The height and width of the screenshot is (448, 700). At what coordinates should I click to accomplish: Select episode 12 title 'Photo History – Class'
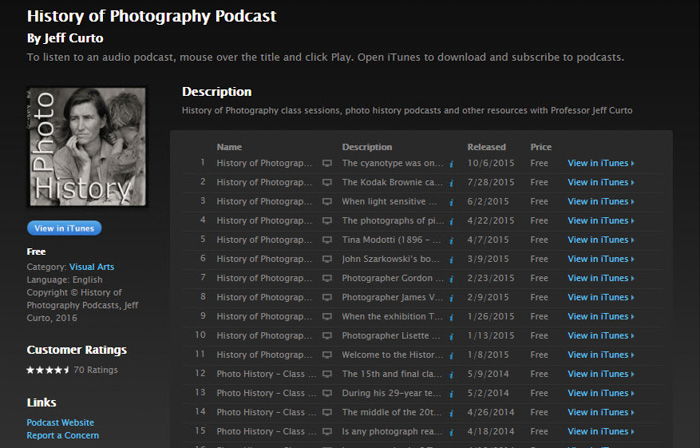[x=266, y=374]
